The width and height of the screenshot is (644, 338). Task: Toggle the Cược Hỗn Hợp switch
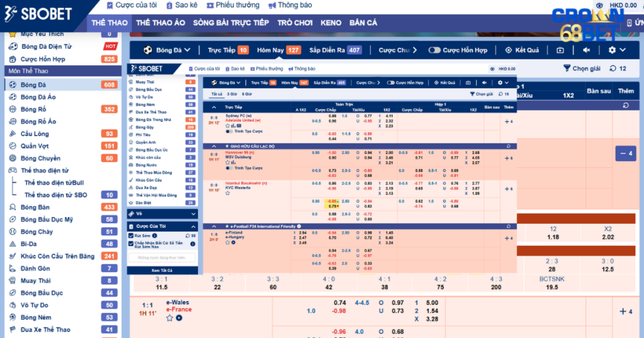[x=435, y=50]
